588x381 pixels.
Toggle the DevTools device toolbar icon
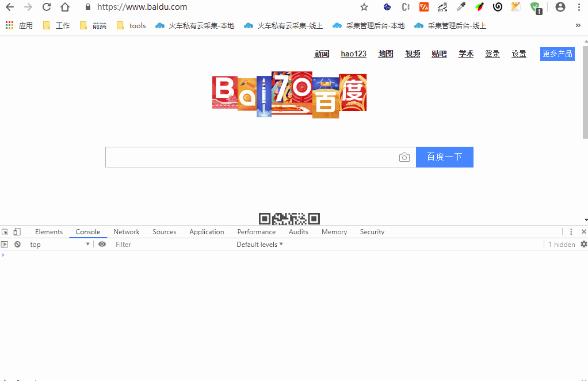click(17, 232)
